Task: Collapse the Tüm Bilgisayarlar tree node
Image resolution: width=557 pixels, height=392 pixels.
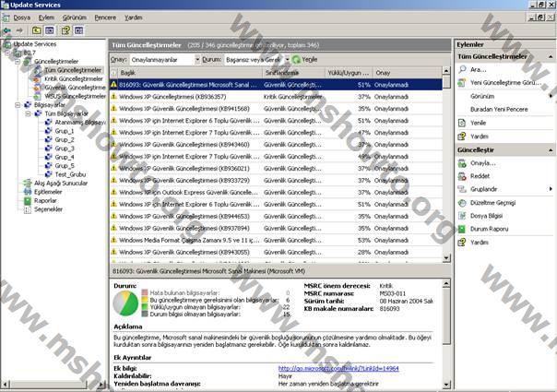Action: 28,113
